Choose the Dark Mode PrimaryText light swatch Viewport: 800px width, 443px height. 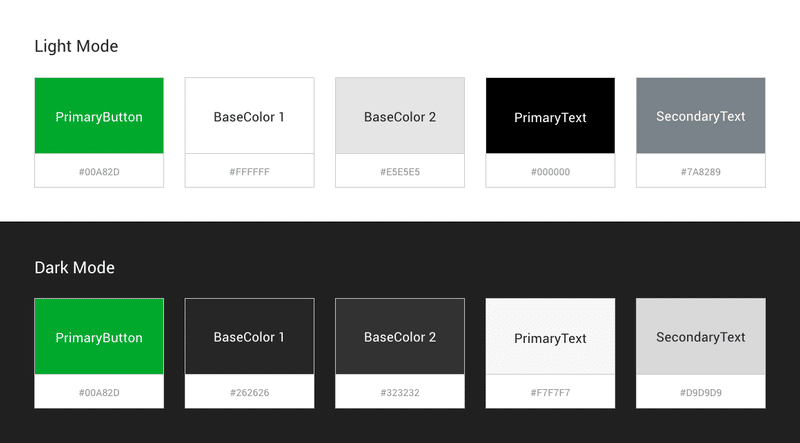point(550,336)
